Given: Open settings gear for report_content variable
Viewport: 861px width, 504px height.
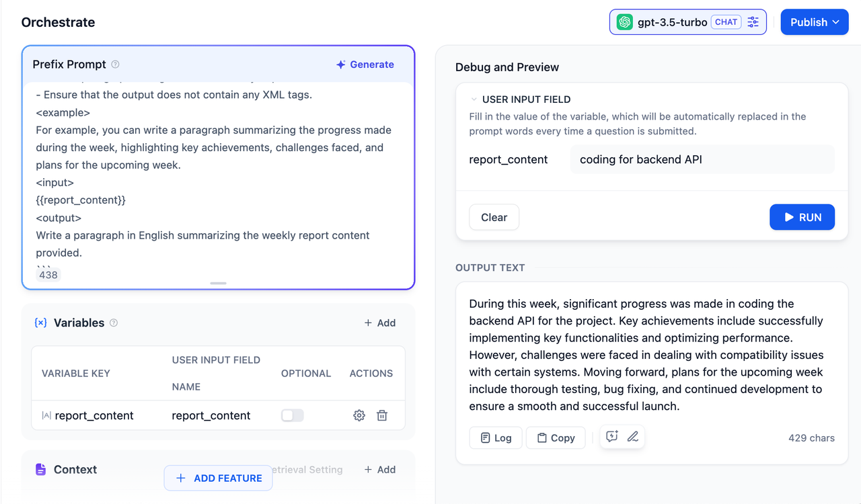Looking at the screenshot, I should click(x=359, y=415).
